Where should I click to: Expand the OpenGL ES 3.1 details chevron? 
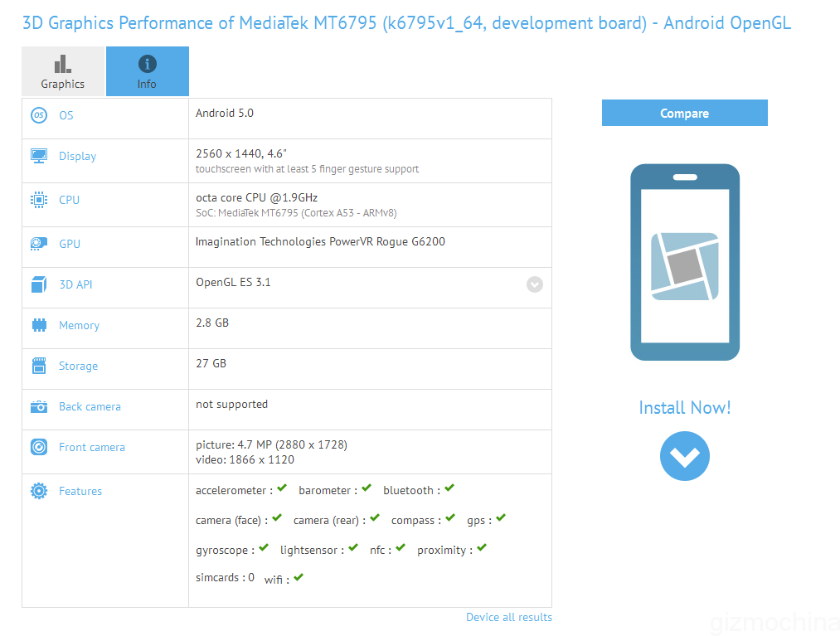click(534, 284)
